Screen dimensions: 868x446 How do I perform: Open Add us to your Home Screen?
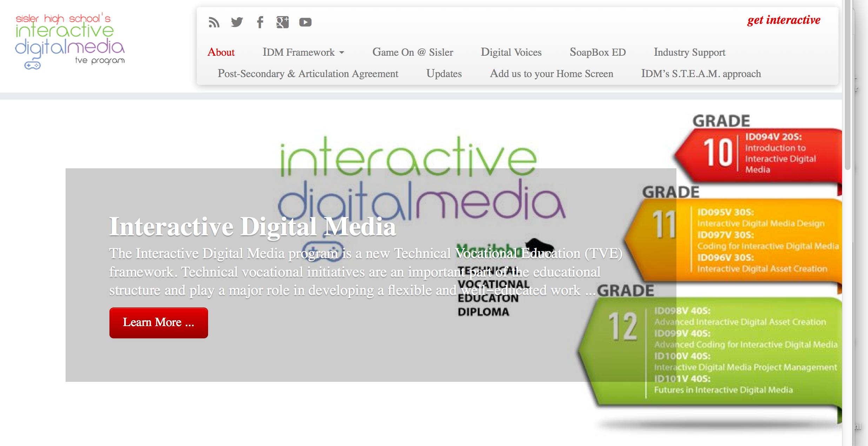point(552,74)
